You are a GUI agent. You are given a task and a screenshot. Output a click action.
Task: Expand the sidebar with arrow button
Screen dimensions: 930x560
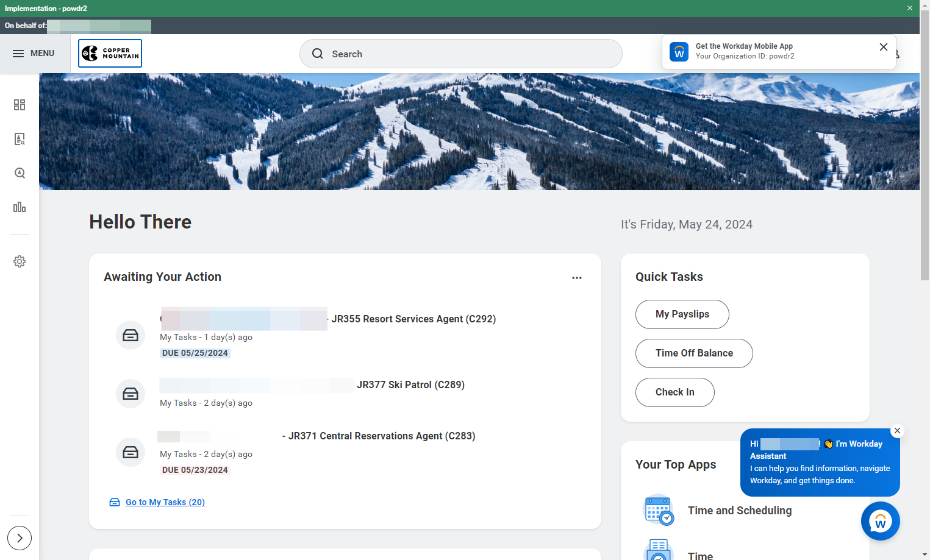coord(20,538)
